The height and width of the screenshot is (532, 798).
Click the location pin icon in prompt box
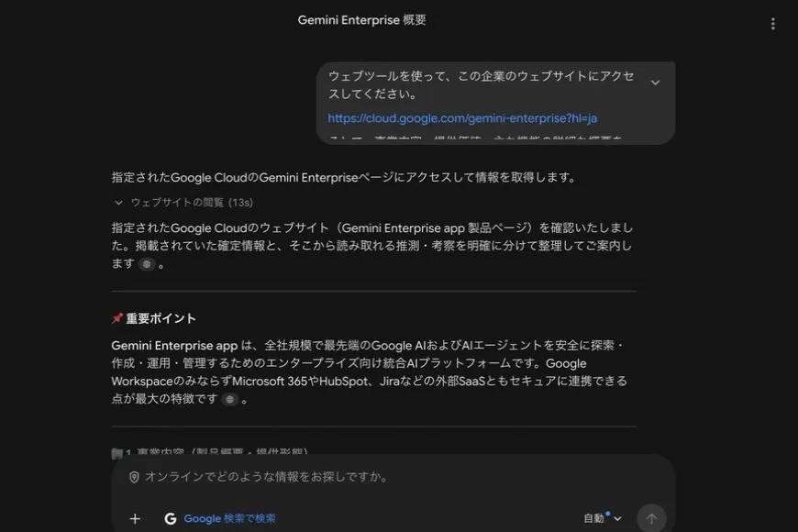[x=134, y=477]
